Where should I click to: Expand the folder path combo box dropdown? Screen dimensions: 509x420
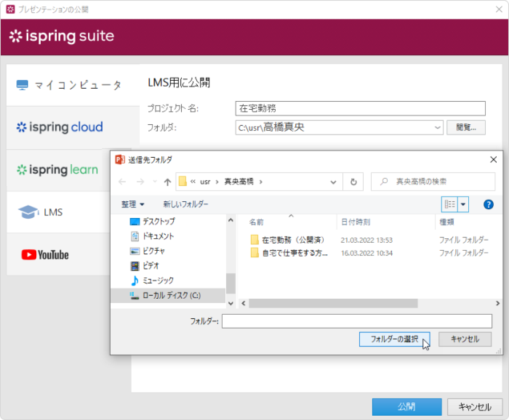pyautogui.click(x=437, y=128)
